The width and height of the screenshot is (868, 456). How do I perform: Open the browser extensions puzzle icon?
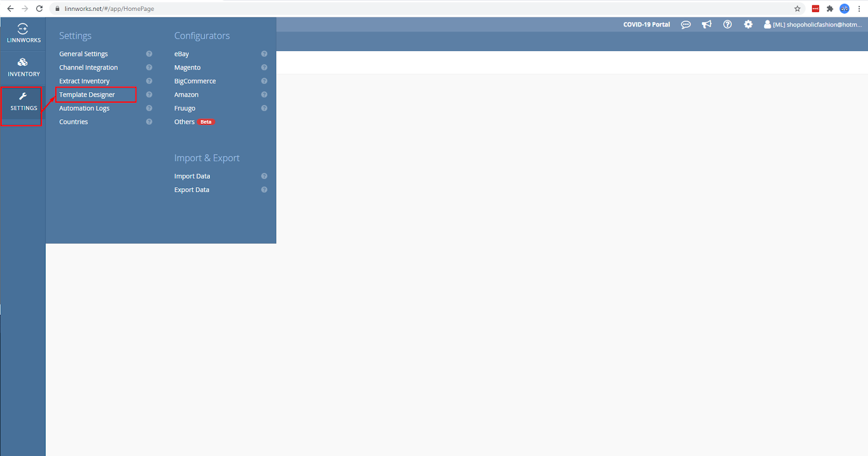tap(829, 9)
